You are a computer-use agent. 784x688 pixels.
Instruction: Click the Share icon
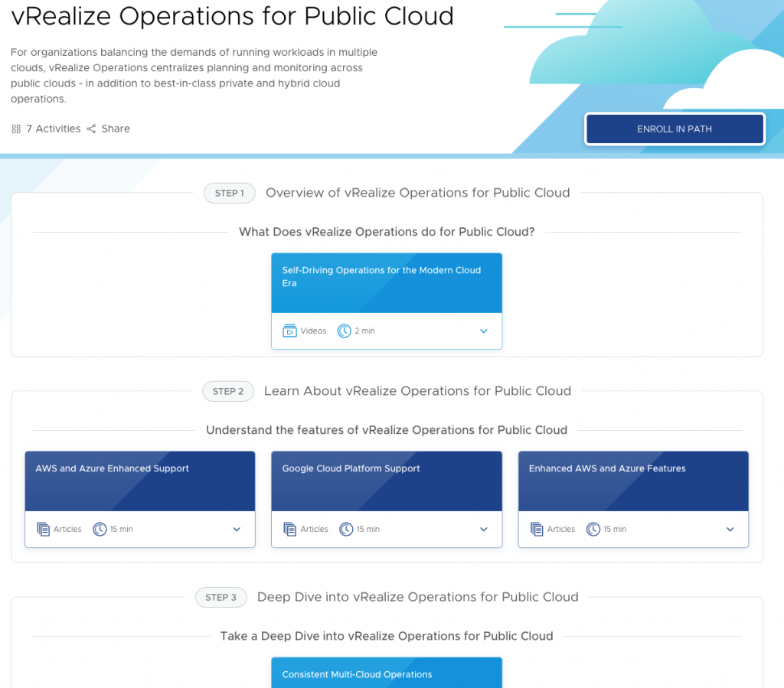pyautogui.click(x=91, y=129)
